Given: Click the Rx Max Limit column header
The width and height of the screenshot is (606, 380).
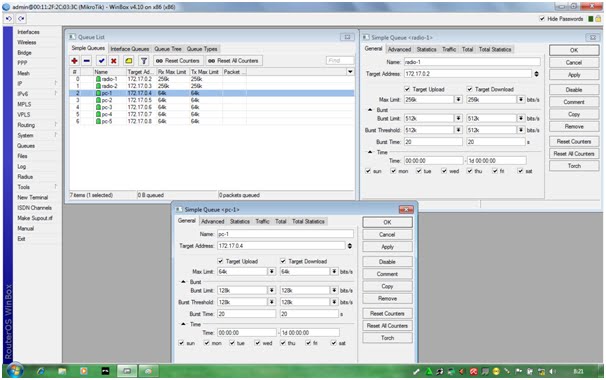Looking at the screenshot, I should (172, 72).
